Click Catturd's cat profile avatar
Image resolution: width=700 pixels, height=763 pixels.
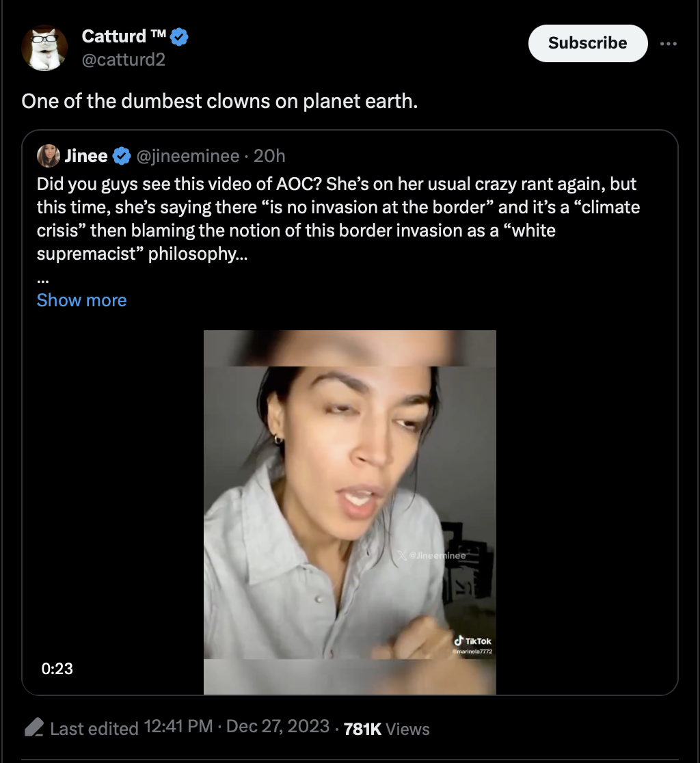tap(44, 48)
